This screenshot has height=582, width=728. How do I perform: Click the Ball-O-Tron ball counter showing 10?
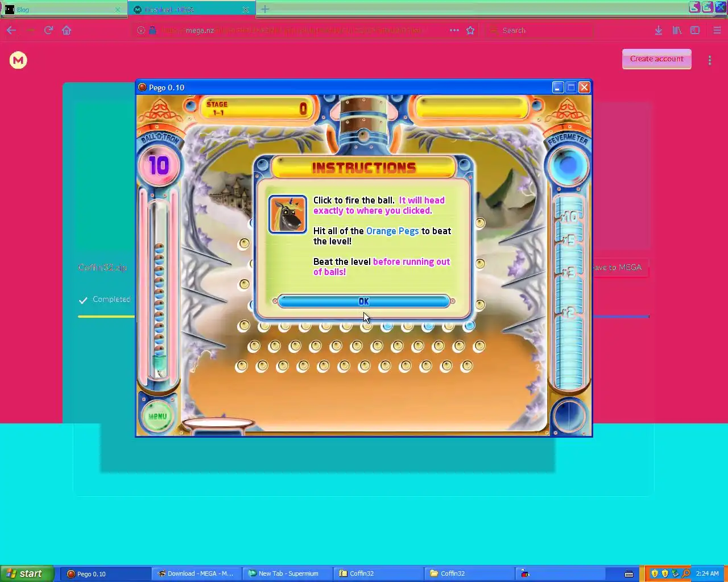point(159,166)
